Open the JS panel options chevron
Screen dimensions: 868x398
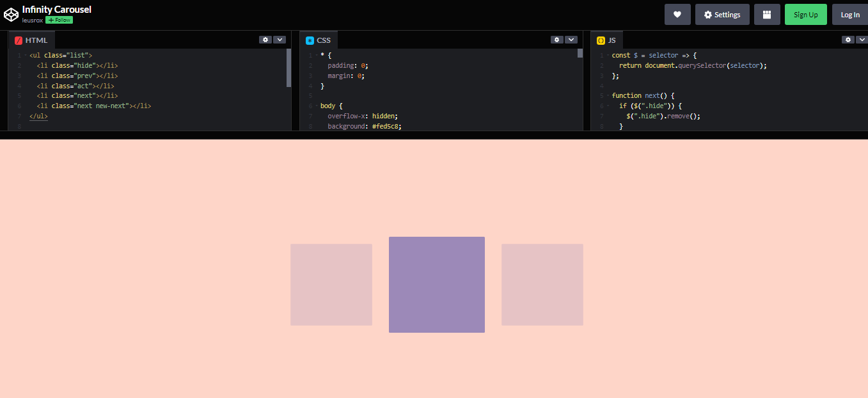click(862, 39)
